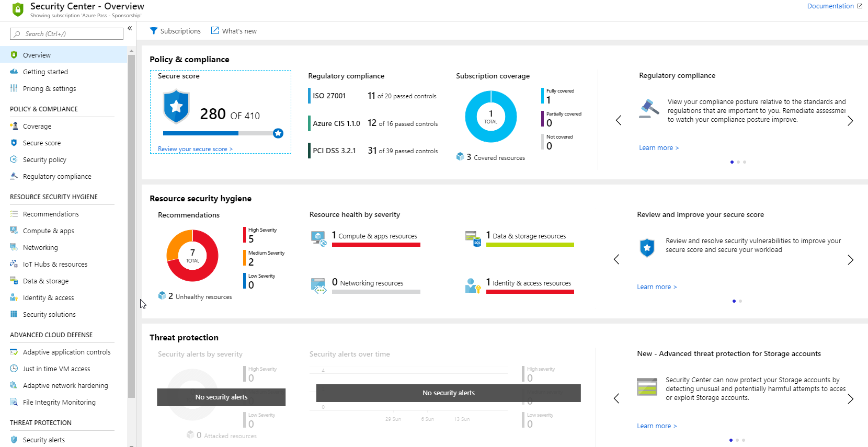Click the Data & storage resources icon
The image size is (868, 447).
click(x=473, y=238)
